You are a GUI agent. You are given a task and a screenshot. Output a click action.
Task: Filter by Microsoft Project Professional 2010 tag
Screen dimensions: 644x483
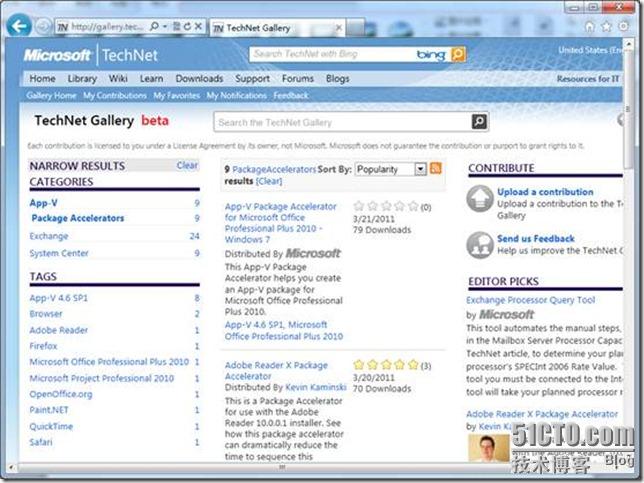pyautogui.click(x=102, y=378)
